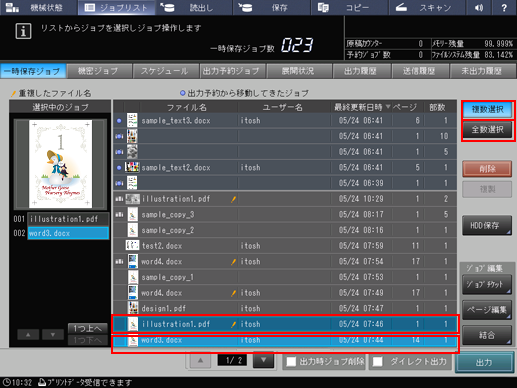Screen dimensions: 517x388
Task: Click the sample_text2.docx thumbnail icon
Action: tap(132, 167)
